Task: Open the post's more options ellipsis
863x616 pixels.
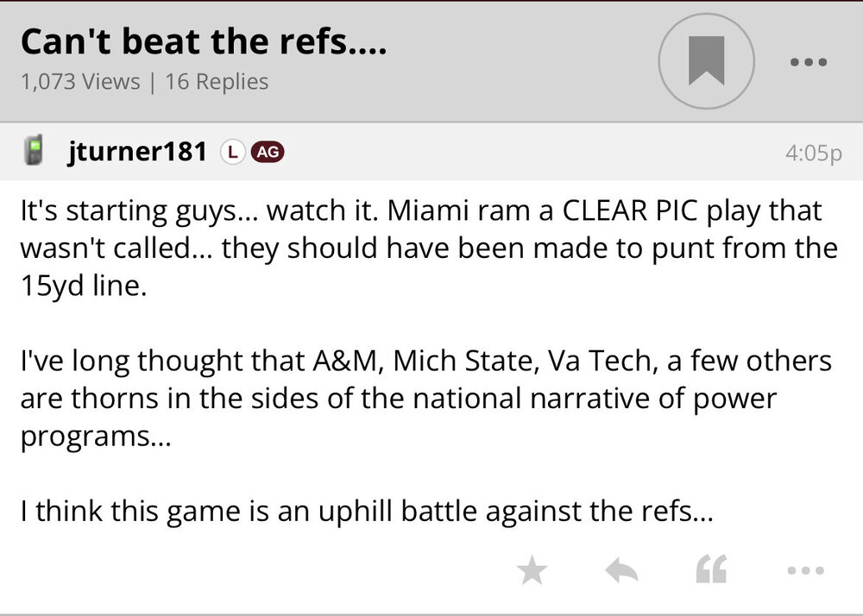Action: tap(806, 569)
